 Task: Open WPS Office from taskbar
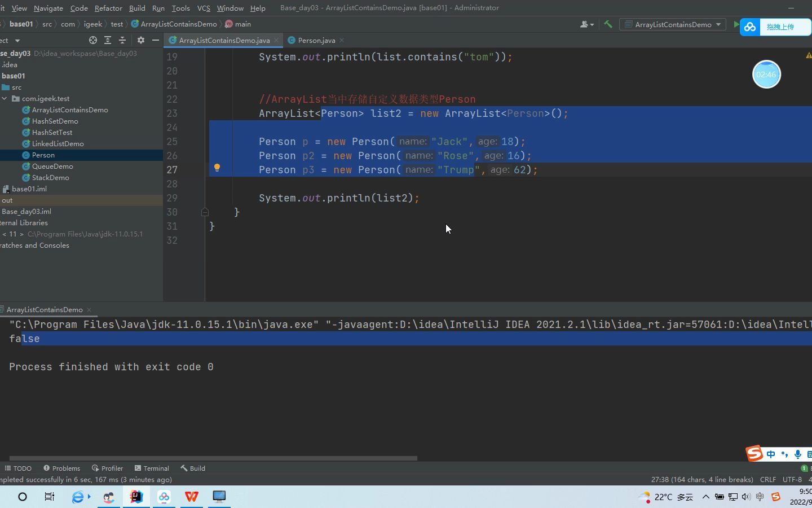(x=191, y=497)
